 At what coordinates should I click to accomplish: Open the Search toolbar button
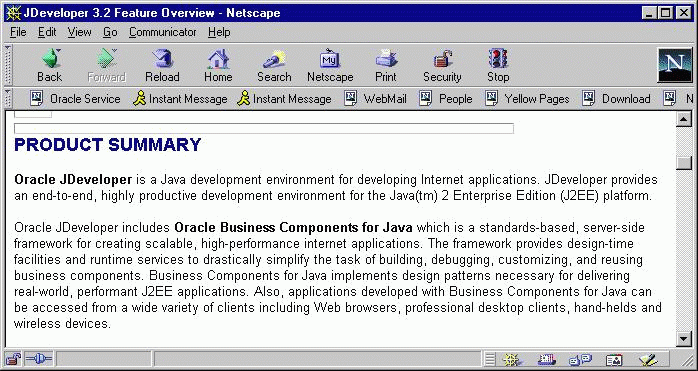[274, 65]
